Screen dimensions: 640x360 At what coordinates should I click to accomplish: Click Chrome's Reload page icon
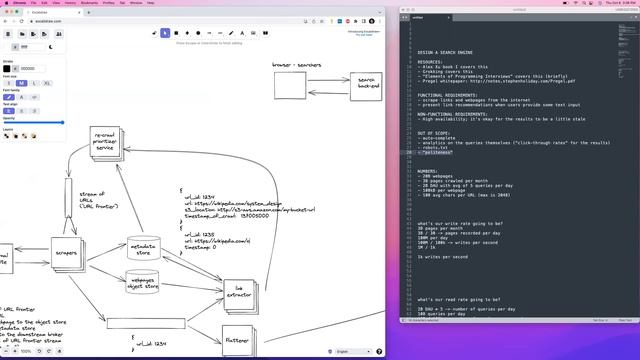pos(22,21)
